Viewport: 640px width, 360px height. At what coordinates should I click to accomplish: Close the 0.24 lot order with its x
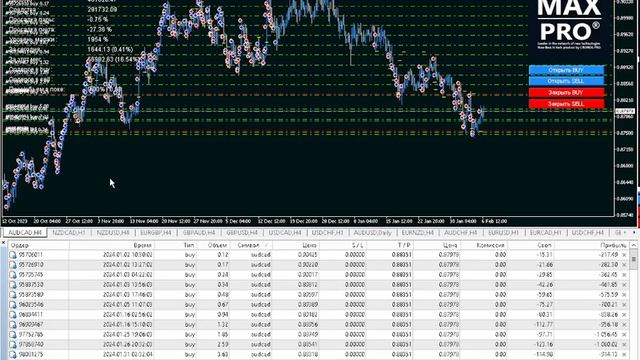click(624, 275)
